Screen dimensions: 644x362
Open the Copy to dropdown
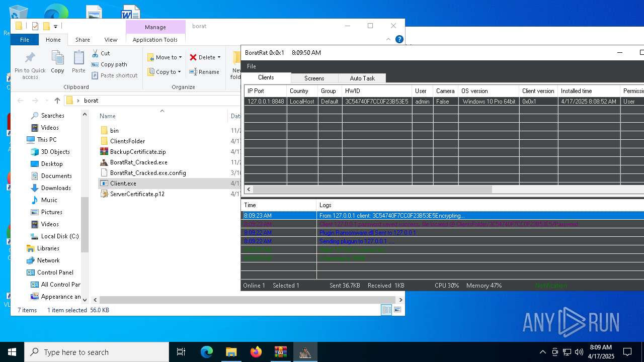[x=165, y=72]
